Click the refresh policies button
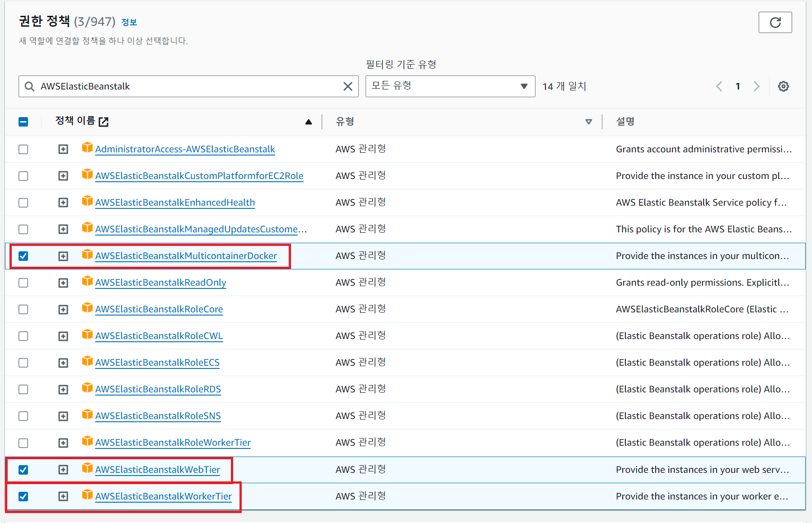The image size is (812, 523). [x=775, y=22]
